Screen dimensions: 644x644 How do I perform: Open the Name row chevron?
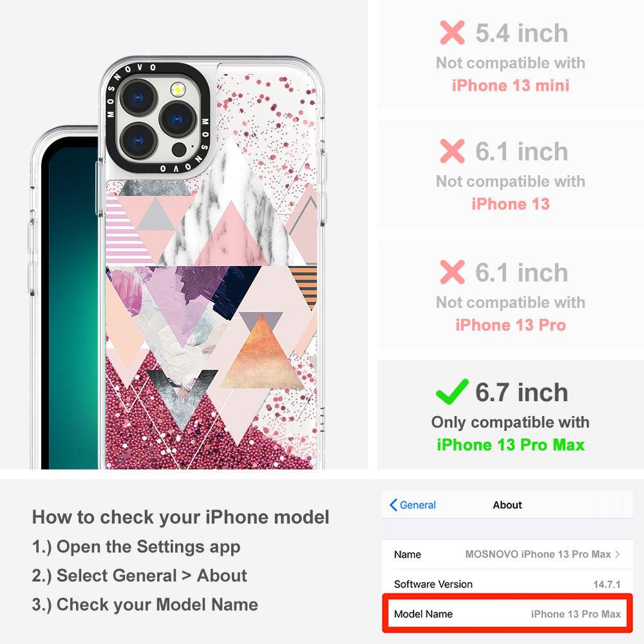(618, 554)
